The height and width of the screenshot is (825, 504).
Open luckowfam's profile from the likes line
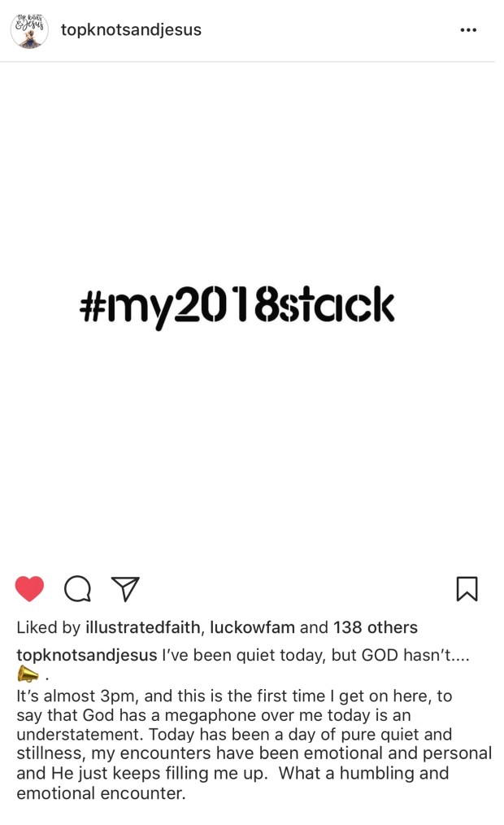tap(252, 627)
